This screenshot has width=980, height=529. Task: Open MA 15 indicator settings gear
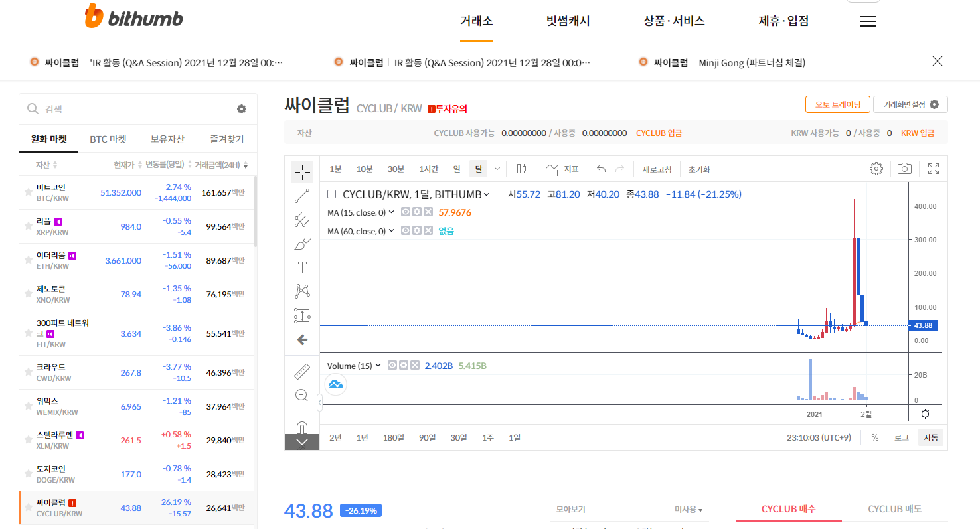[416, 212]
